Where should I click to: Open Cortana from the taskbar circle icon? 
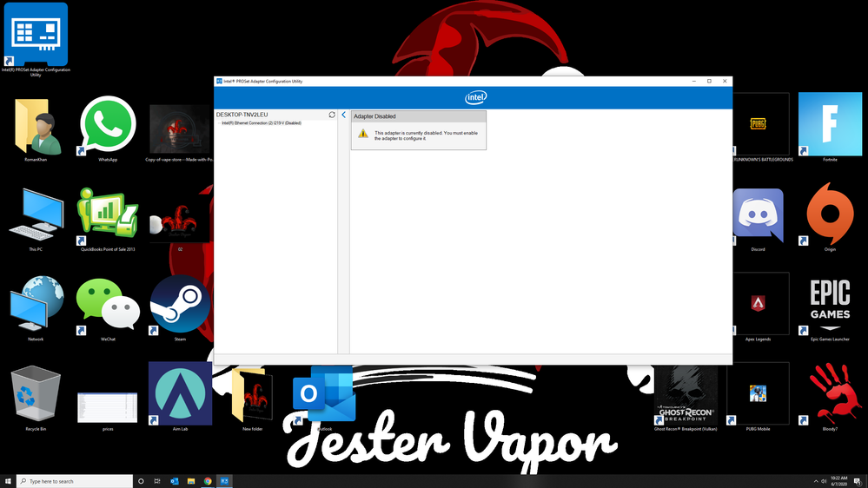(x=141, y=481)
